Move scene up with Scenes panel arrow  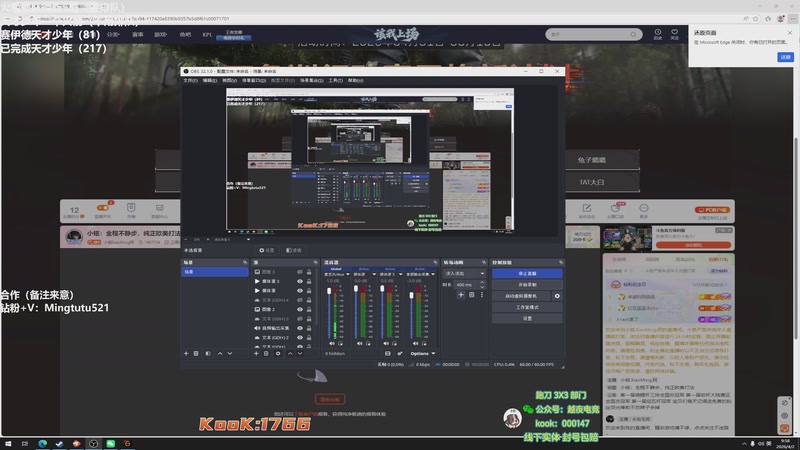pyautogui.click(x=220, y=353)
